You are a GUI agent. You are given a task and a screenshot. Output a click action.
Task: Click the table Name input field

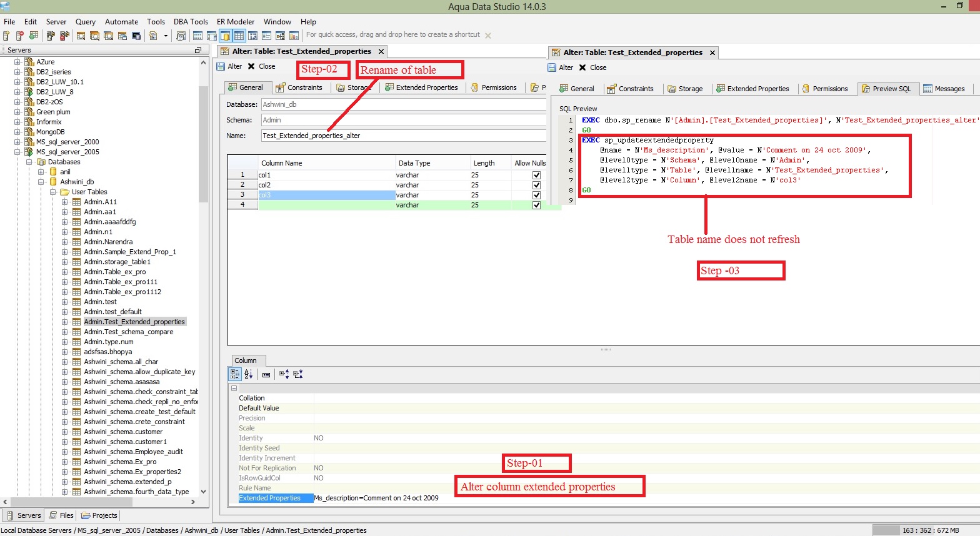(404, 136)
